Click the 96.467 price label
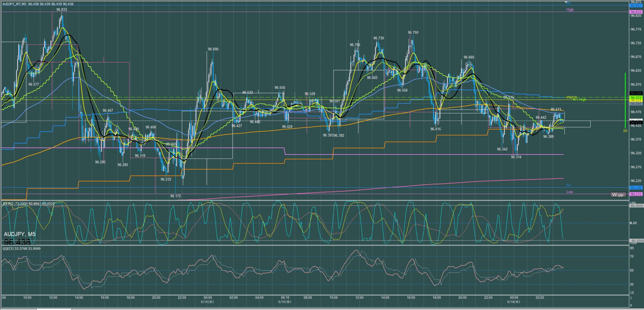The height and width of the screenshot is (310, 644). click(108, 110)
